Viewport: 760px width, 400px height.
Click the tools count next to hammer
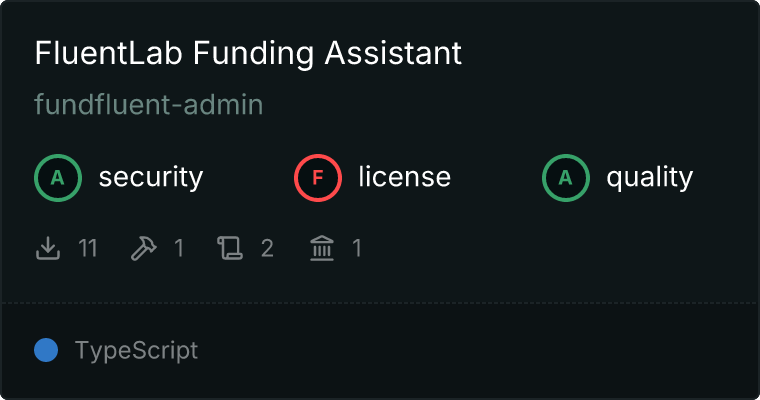pyautogui.click(x=179, y=248)
